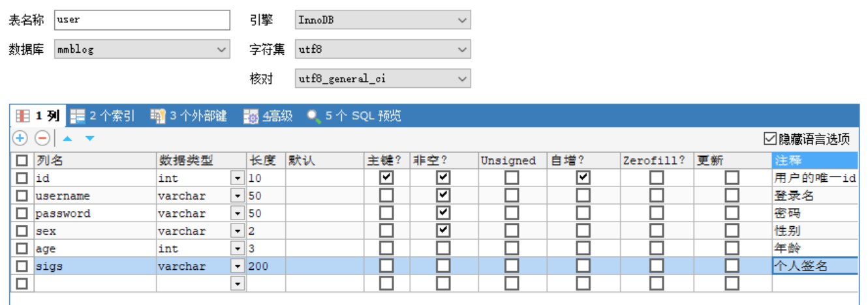The height and width of the screenshot is (305, 868).
Task: Uncheck auto-increment (自增) on the id row
Action: tap(583, 178)
